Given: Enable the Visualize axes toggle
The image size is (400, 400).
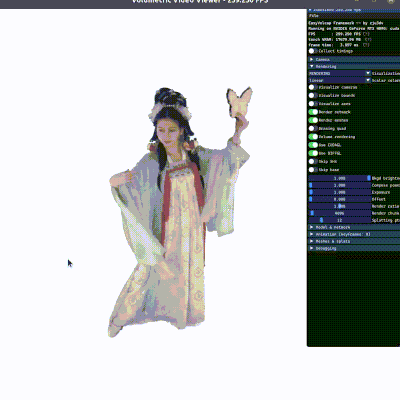Looking at the screenshot, I should [x=313, y=104].
